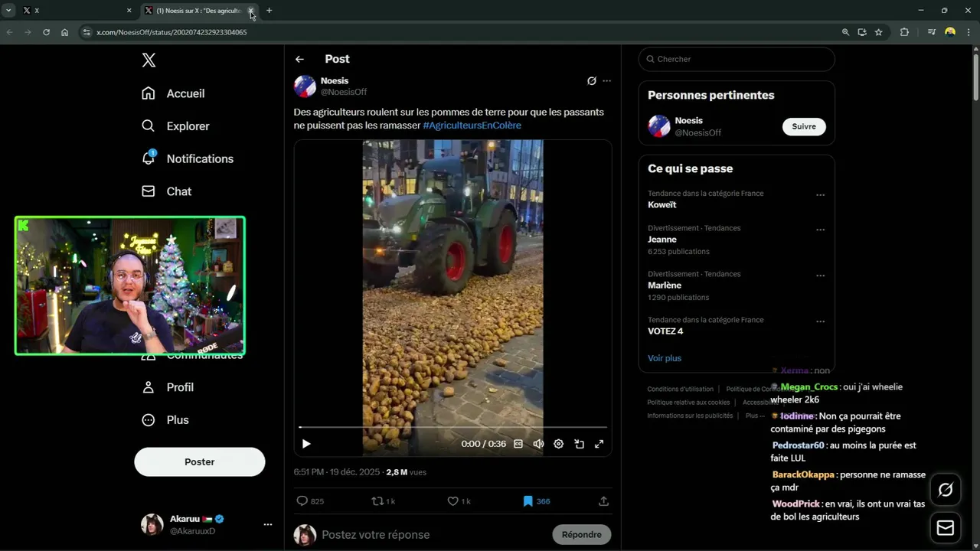Open Notifications from the sidebar
This screenshot has width=980, height=551.
[x=188, y=158]
